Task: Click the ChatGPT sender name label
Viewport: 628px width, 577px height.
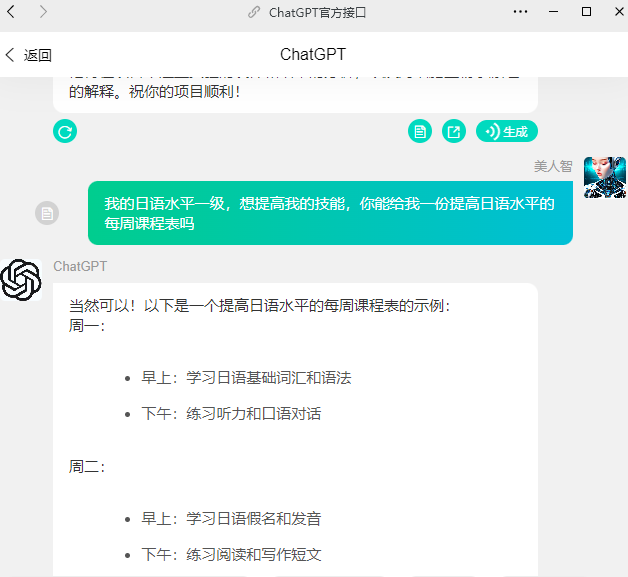Action: pos(80,266)
